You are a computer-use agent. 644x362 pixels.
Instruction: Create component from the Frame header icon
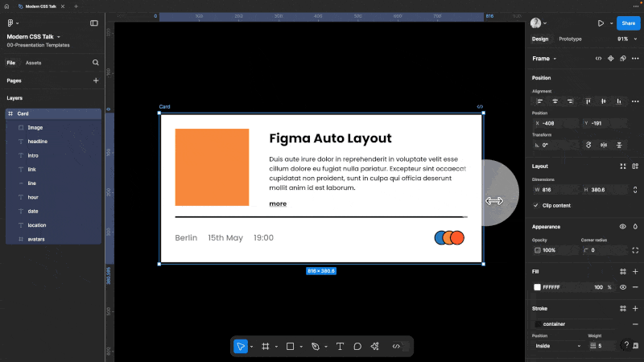tap(611, 58)
